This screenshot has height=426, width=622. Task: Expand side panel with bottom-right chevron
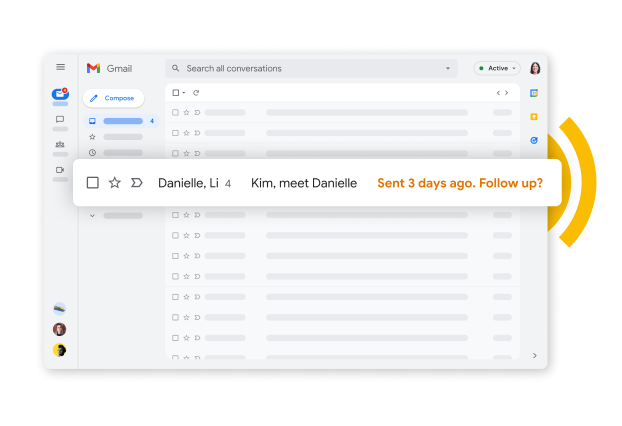pyautogui.click(x=535, y=355)
